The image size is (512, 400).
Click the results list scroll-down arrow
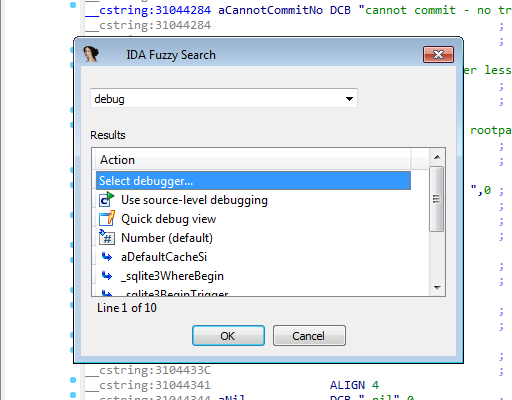click(x=437, y=287)
